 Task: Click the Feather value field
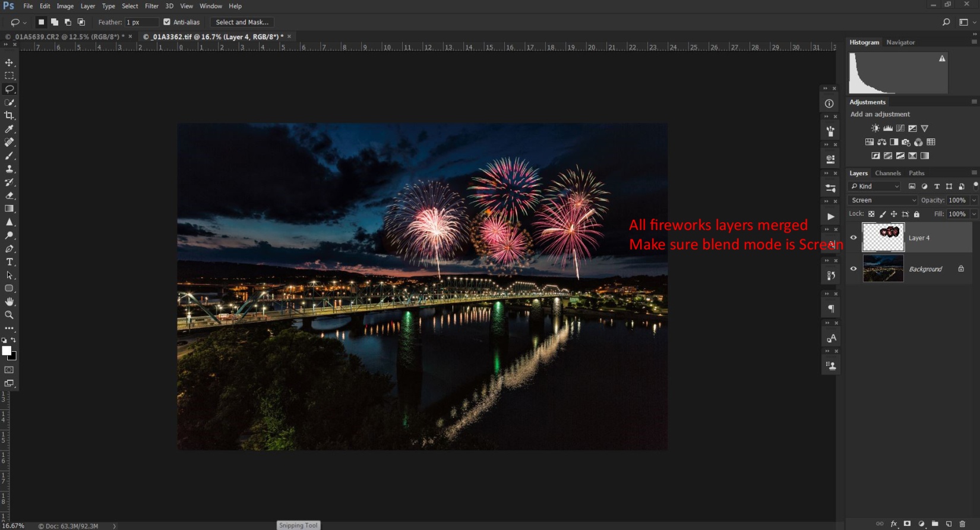pos(141,22)
